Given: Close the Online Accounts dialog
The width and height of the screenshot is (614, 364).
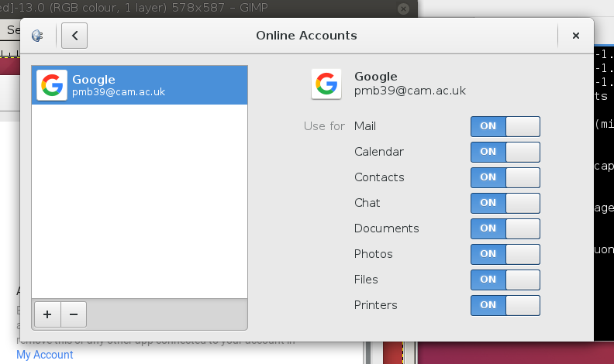Looking at the screenshot, I should pos(575,36).
